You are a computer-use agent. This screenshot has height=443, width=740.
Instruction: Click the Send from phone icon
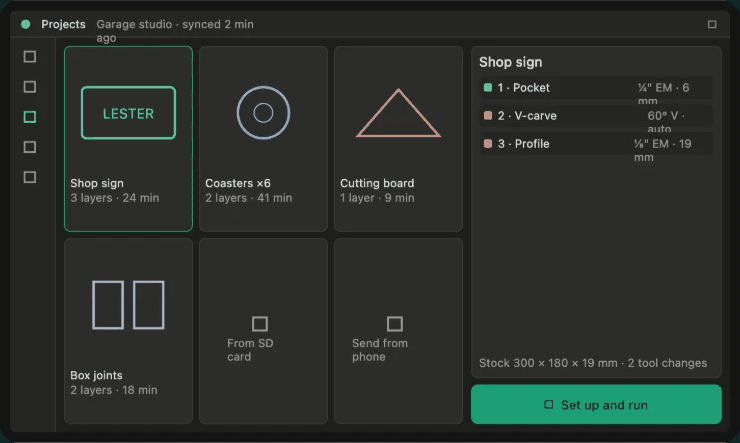(x=395, y=324)
